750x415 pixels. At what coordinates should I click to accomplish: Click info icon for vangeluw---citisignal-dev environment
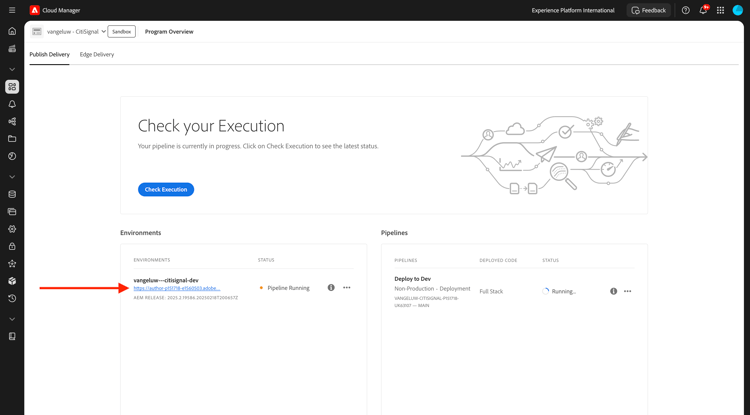pyautogui.click(x=331, y=287)
